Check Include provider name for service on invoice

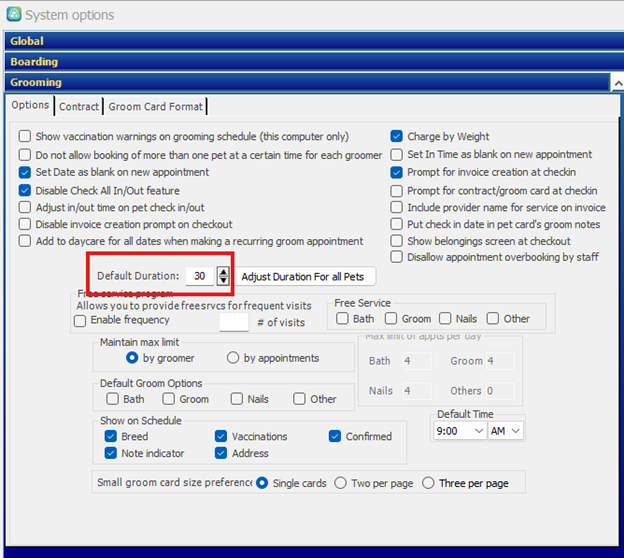click(x=396, y=207)
